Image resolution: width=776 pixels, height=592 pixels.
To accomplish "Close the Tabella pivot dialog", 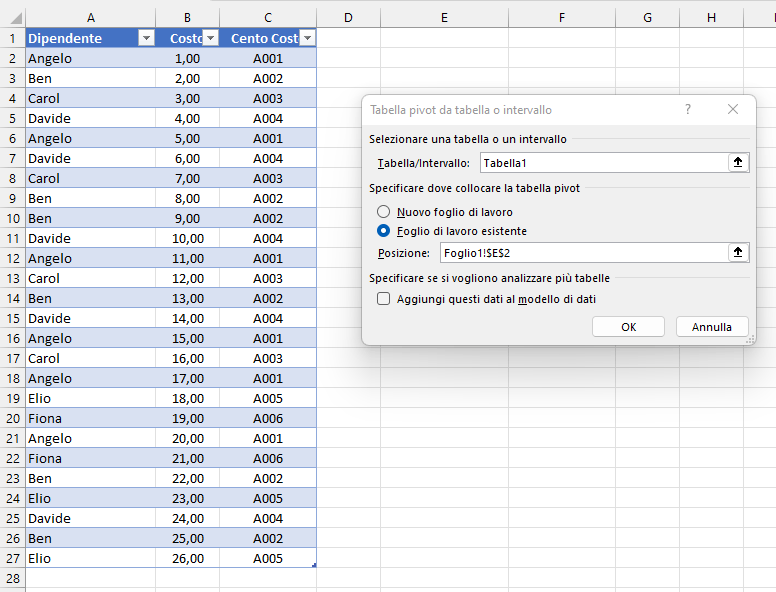I will (x=733, y=109).
